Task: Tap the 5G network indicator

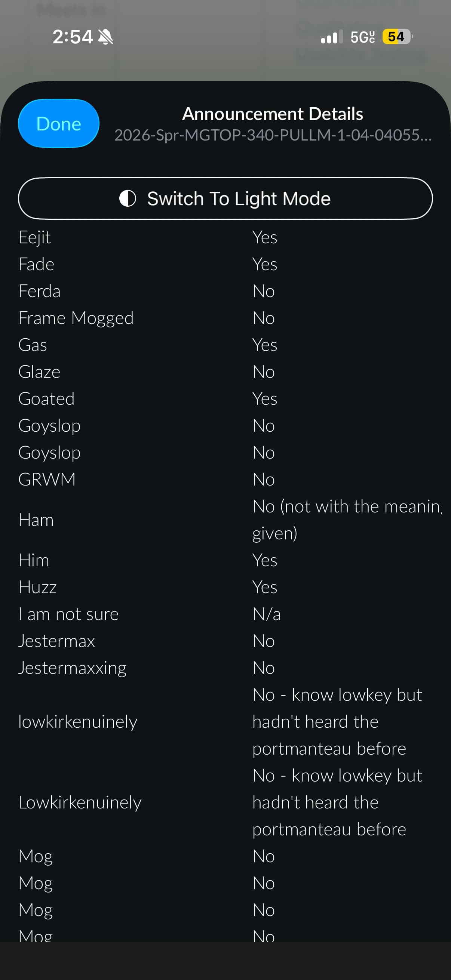Action: coord(362,37)
